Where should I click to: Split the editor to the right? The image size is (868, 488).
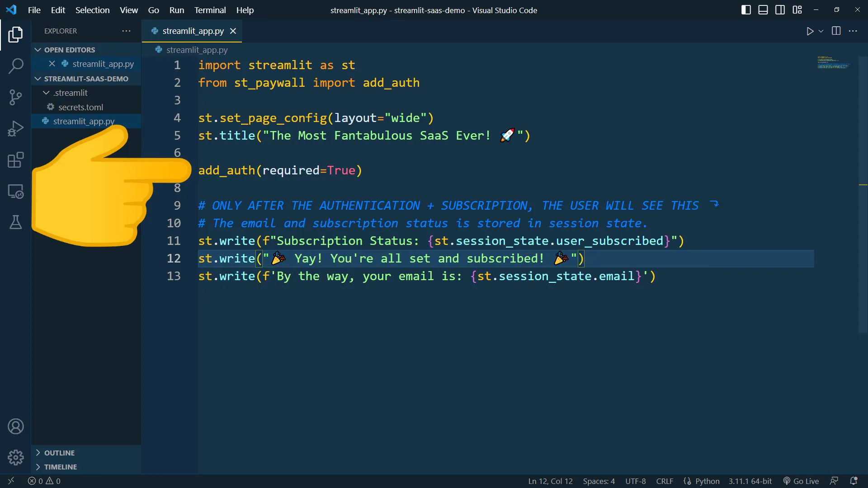pos(836,31)
